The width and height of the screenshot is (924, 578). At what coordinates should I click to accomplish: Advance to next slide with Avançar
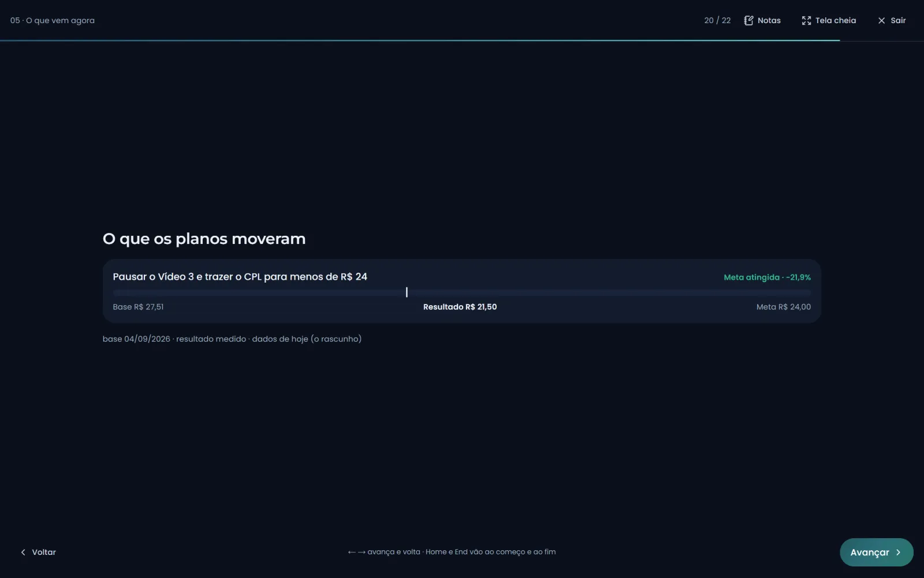point(876,552)
